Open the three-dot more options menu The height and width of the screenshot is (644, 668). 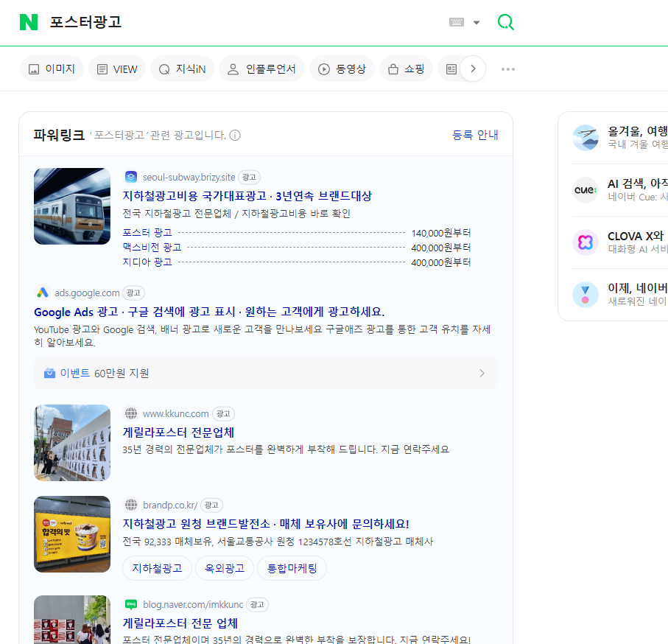pyautogui.click(x=508, y=69)
